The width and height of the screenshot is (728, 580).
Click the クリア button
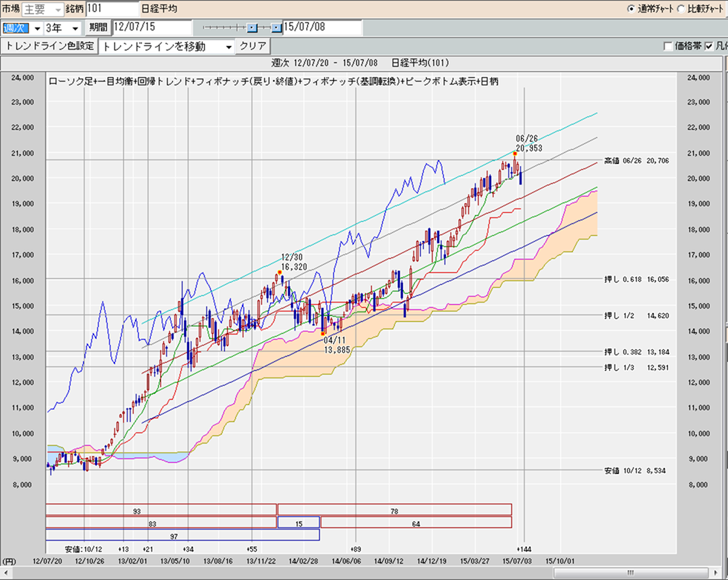[x=252, y=47]
